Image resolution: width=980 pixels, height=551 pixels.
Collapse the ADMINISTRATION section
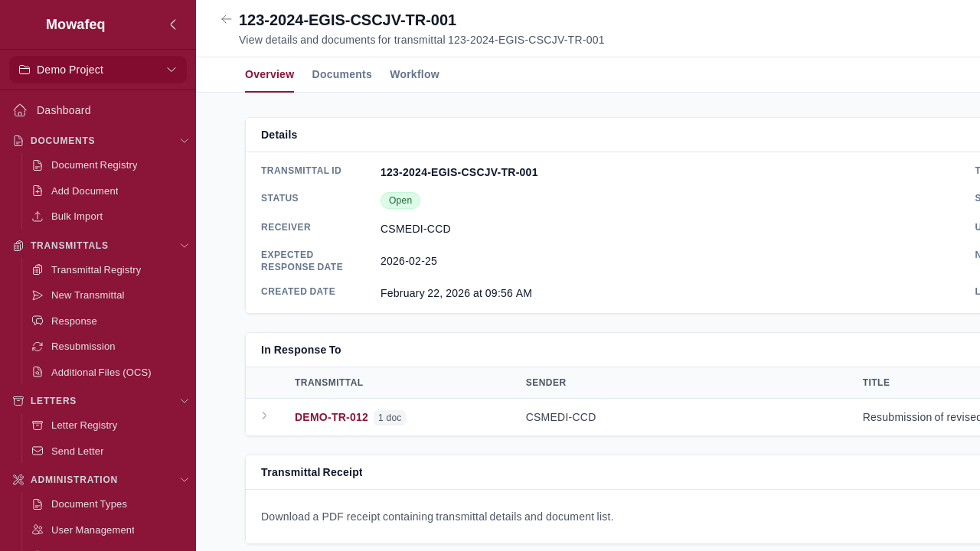coord(185,480)
